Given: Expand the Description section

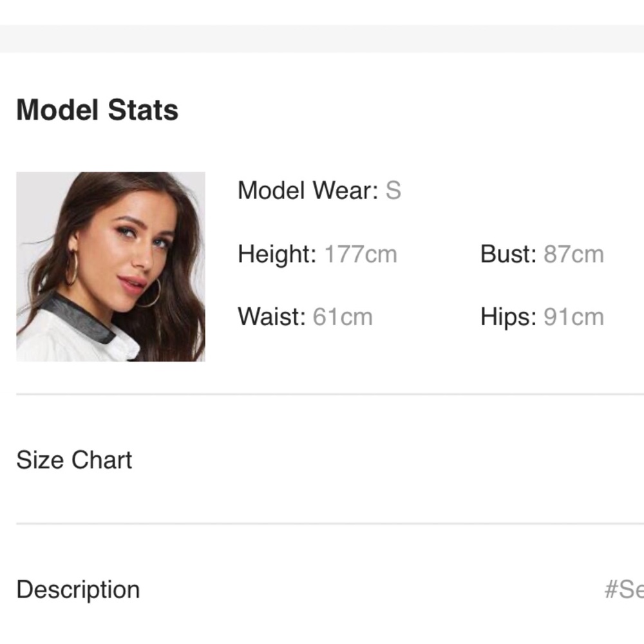Looking at the screenshot, I should pyautogui.click(x=78, y=589).
